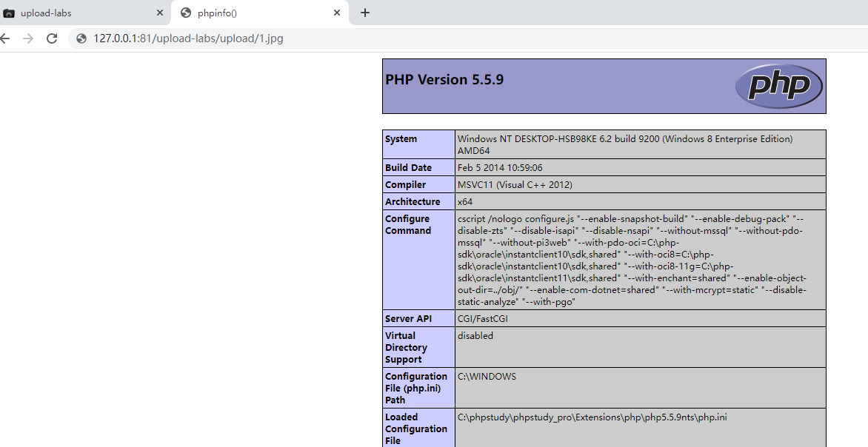Click the reload page icon
This screenshot has width=868, height=447.
pos(52,37)
